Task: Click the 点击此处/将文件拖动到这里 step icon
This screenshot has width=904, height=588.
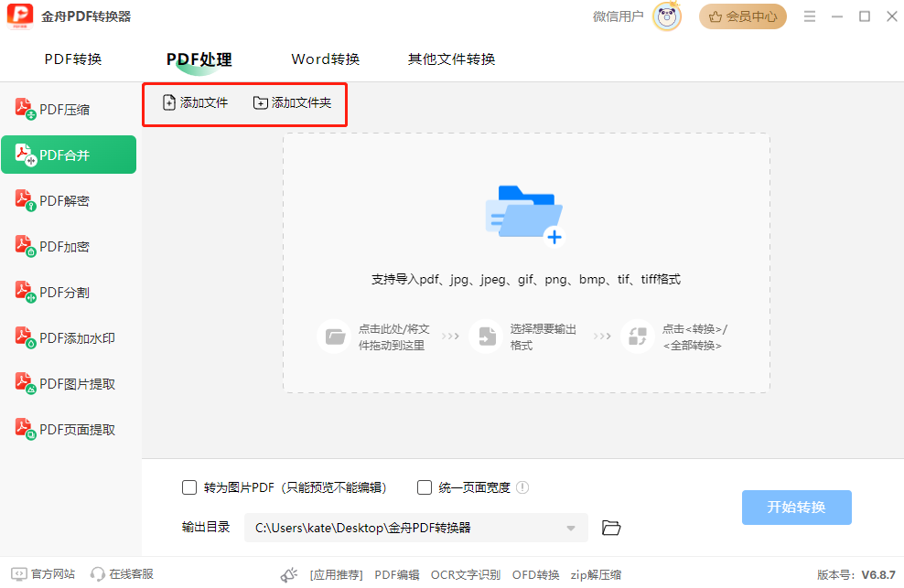Action: 334,337
